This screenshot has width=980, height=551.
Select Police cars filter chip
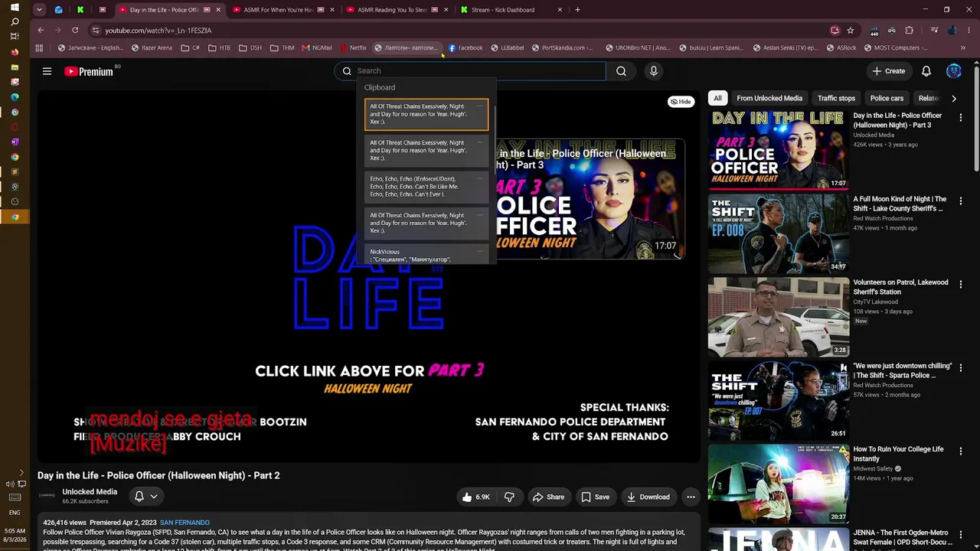pyautogui.click(x=887, y=98)
